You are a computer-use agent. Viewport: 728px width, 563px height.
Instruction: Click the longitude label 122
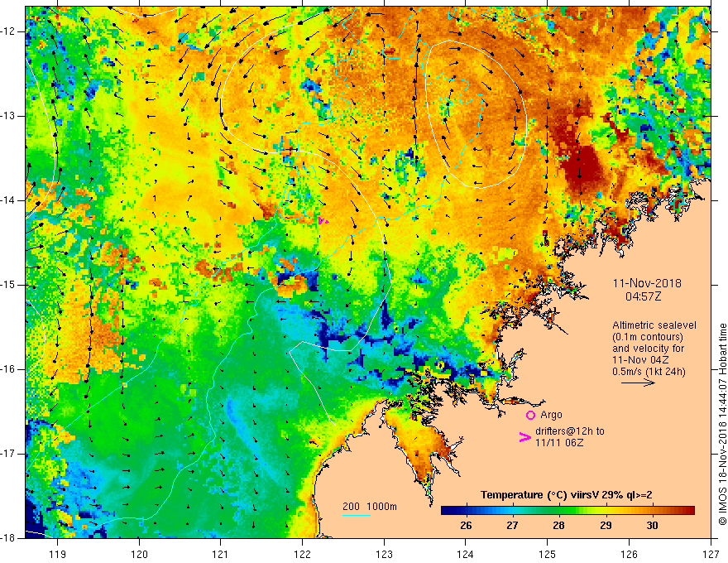[x=302, y=554]
